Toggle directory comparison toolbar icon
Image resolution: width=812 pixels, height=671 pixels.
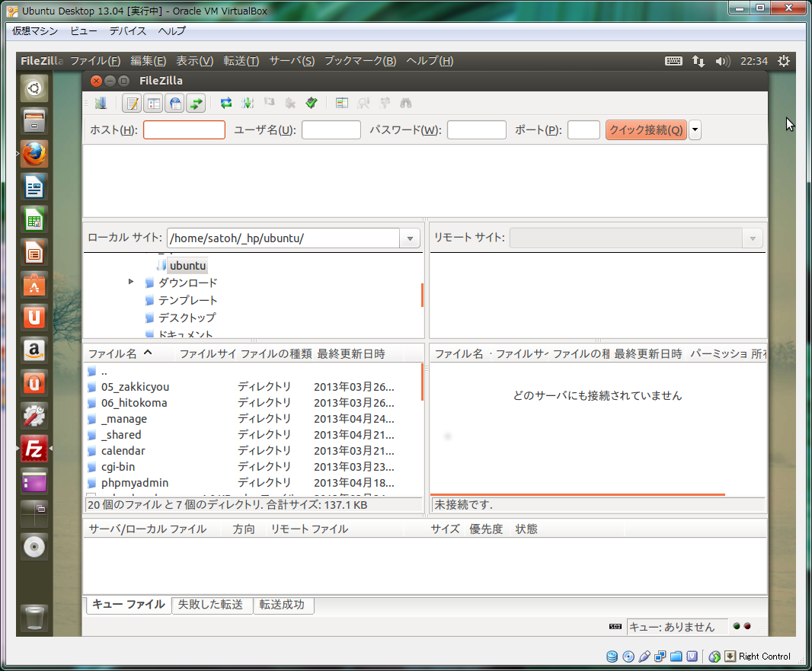(363, 103)
